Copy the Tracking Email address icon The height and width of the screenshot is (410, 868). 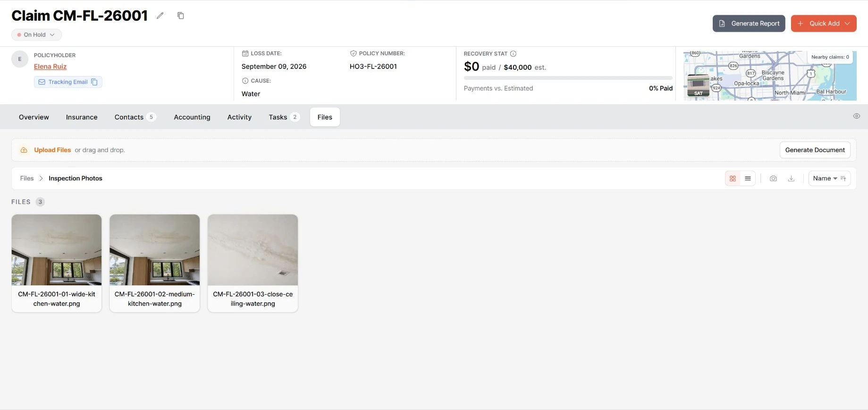click(x=94, y=82)
